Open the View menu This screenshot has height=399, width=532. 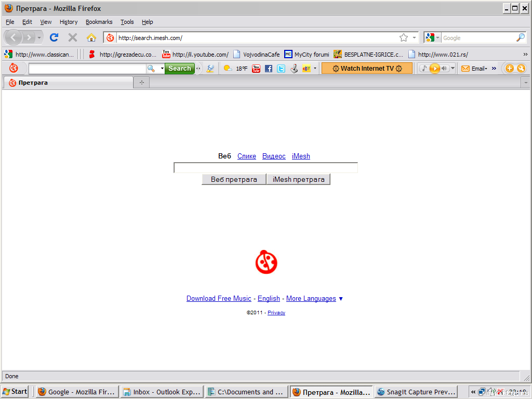[46, 22]
